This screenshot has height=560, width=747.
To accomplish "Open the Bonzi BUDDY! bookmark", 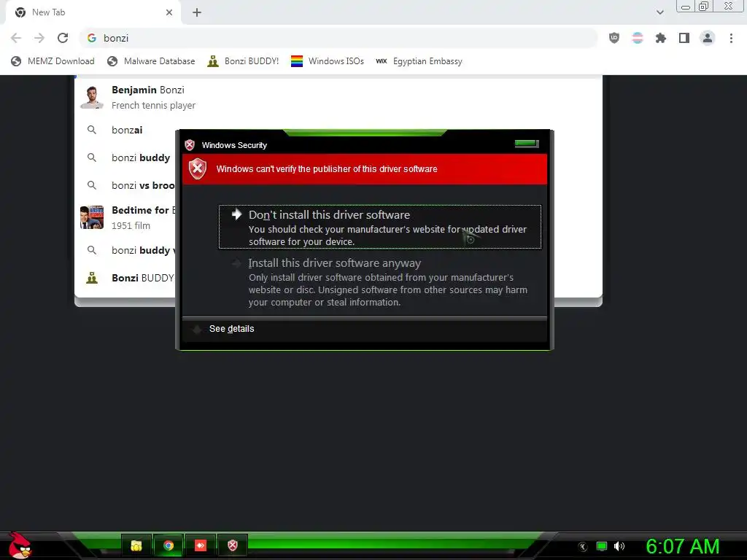I will (243, 61).
